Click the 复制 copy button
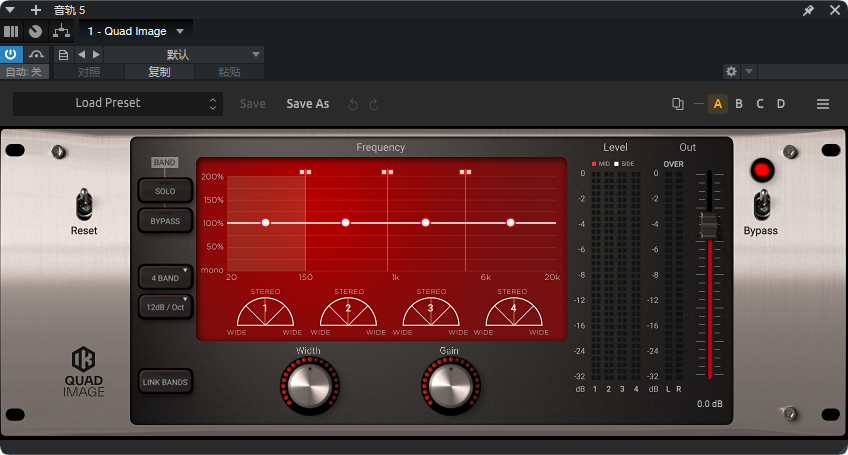Image resolution: width=848 pixels, height=455 pixels. click(159, 72)
